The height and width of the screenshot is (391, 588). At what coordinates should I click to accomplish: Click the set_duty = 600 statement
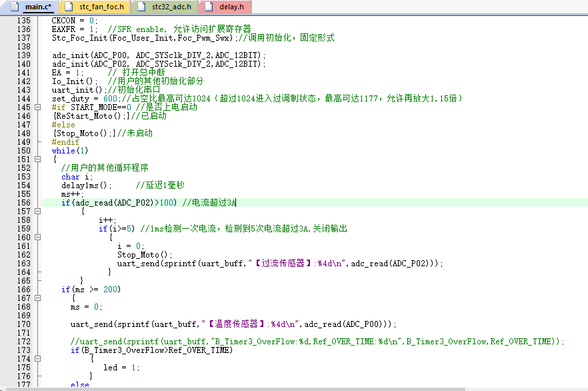[x=84, y=99]
